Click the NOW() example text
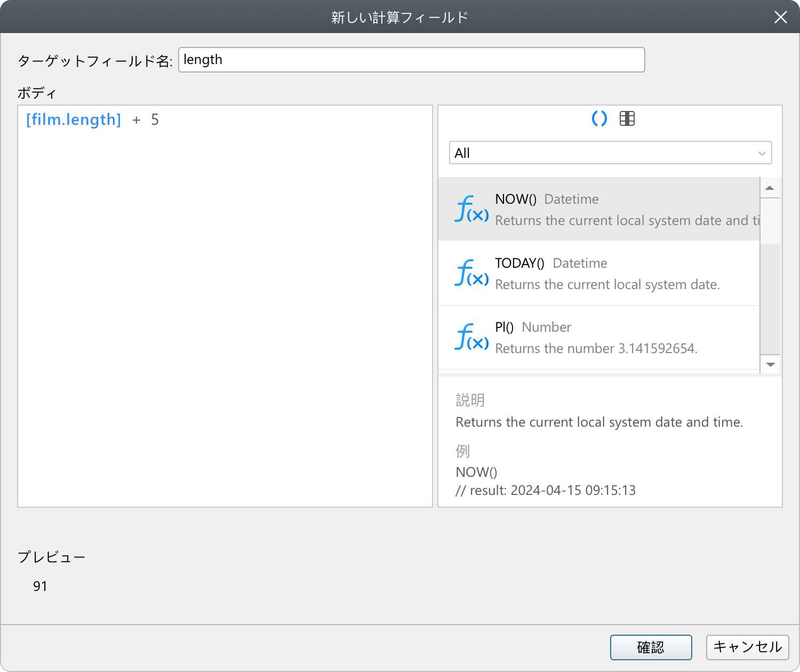The image size is (800, 672). [x=476, y=472]
